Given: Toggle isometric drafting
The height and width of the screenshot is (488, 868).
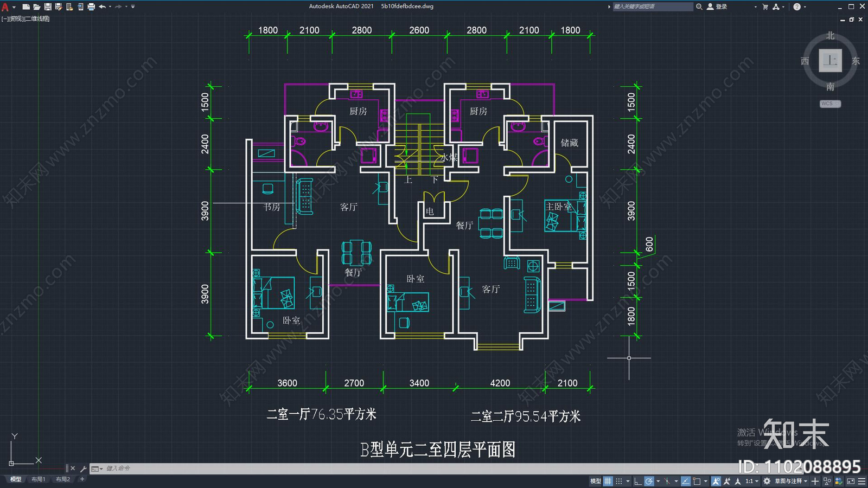Looking at the screenshot, I should tap(667, 481).
